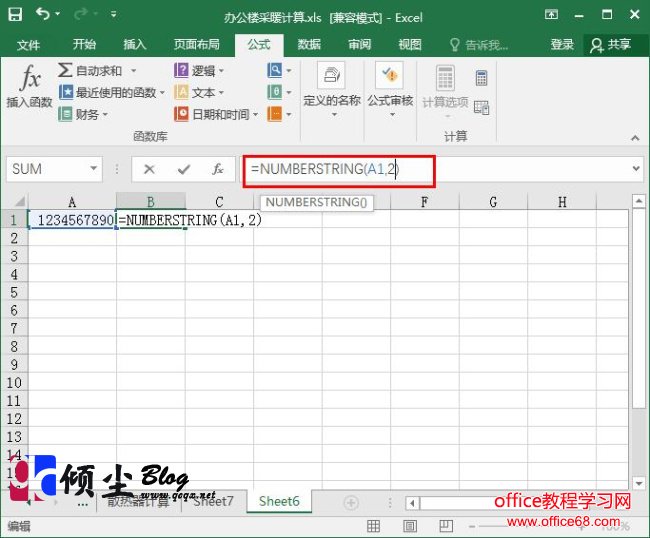Click the zoom out minus button

[x=472, y=526]
